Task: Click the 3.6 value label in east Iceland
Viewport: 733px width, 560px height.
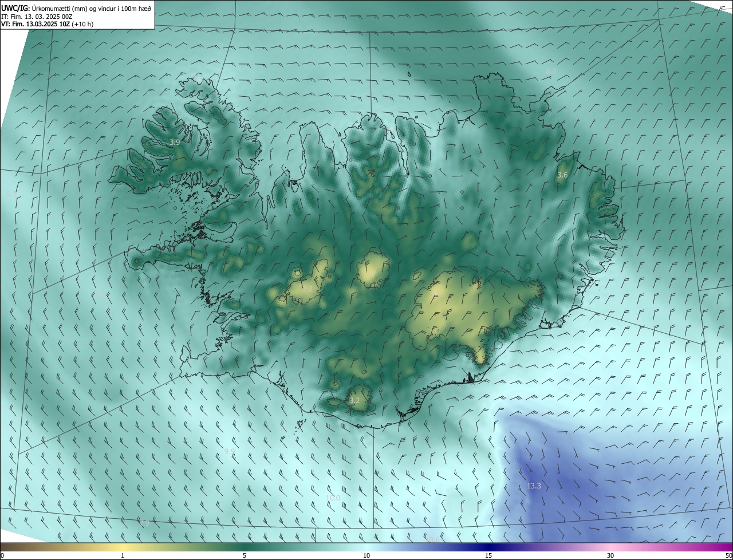Action: click(x=562, y=175)
